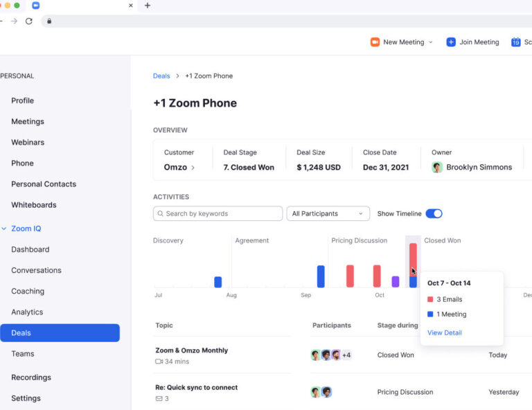Click 'Pricing Discussion' in the Quick sync row
The image size is (532, 410).
(x=405, y=392)
